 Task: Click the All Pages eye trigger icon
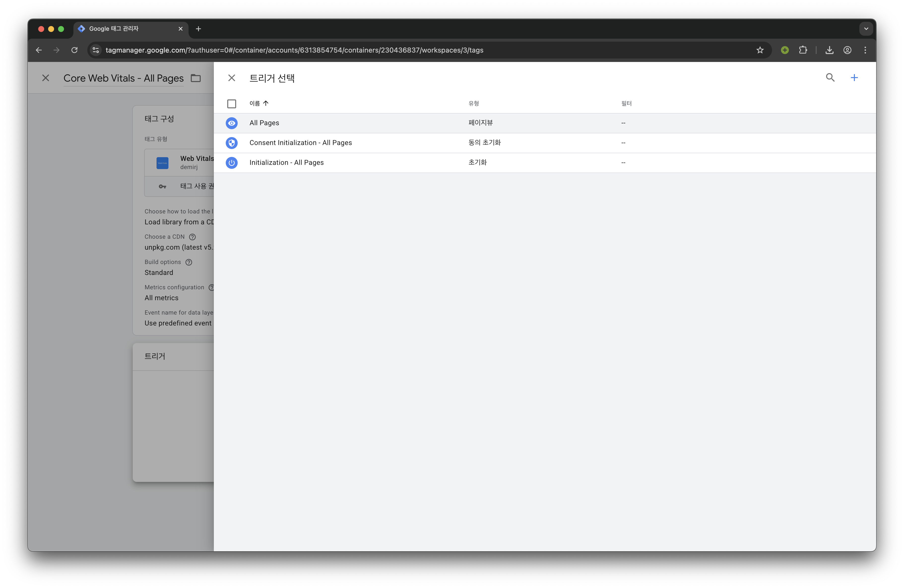(x=231, y=123)
